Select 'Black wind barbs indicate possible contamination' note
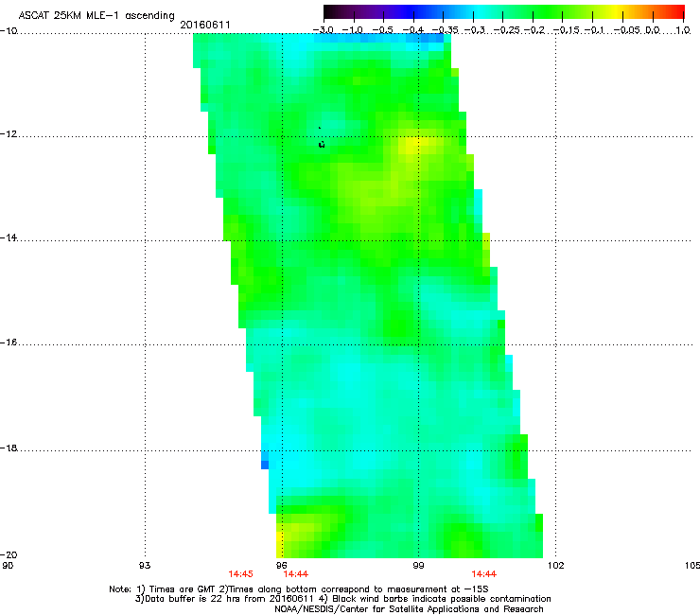This screenshot has width=700, height=615. point(442,599)
